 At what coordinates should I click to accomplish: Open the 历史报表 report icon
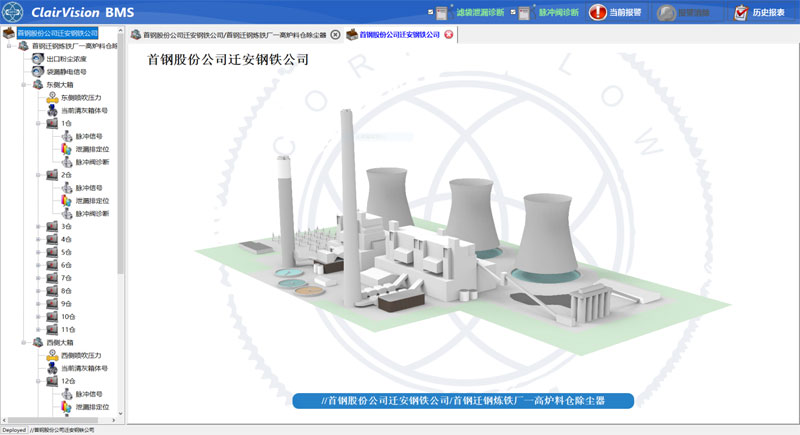coord(740,13)
